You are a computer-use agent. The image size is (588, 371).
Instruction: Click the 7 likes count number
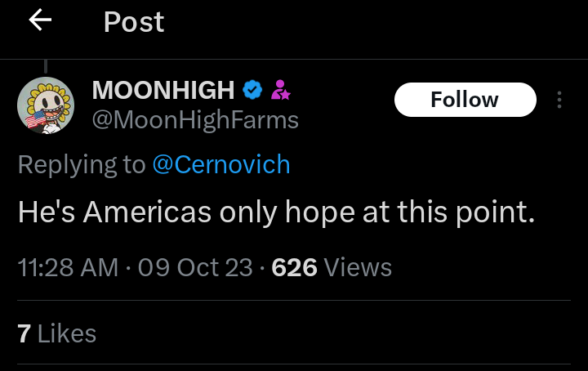click(x=24, y=333)
